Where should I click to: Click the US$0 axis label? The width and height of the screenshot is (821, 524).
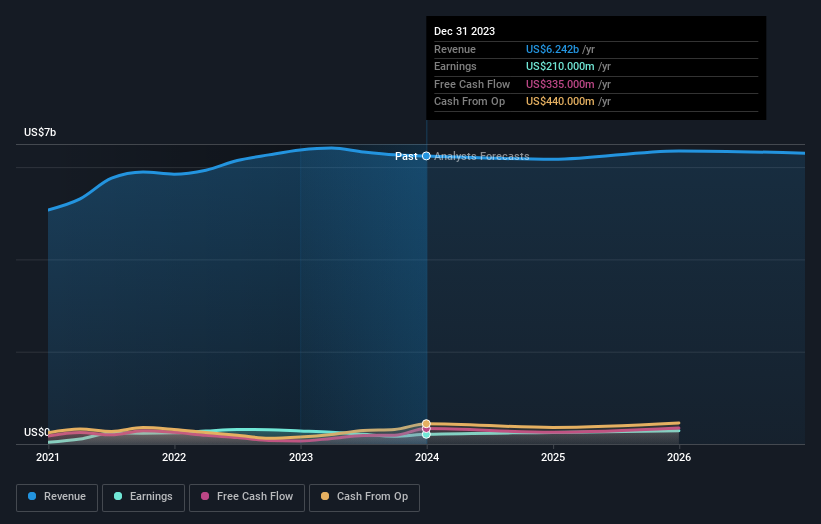[x=37, y=432]
